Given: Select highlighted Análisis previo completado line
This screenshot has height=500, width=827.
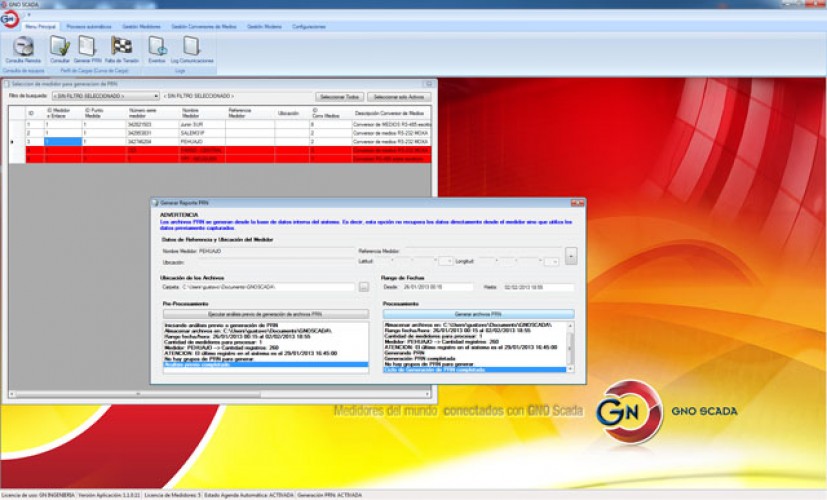Looking at the screenshot, I should pyautogui.click(x=265, y=364).
